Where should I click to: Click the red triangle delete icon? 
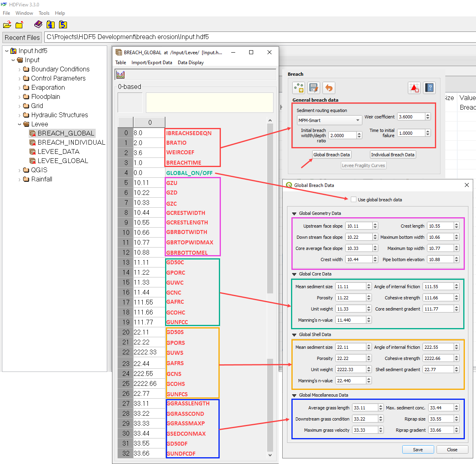(x=414, y=88)
